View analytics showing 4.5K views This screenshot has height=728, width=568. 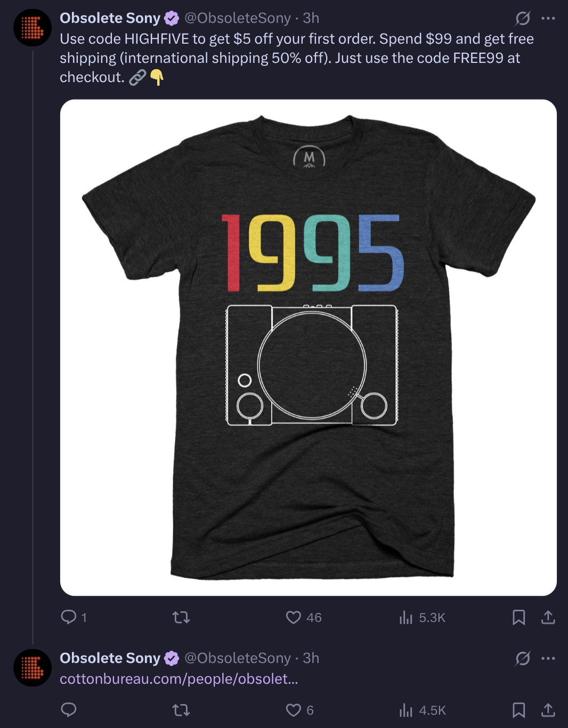click(422, 710)
